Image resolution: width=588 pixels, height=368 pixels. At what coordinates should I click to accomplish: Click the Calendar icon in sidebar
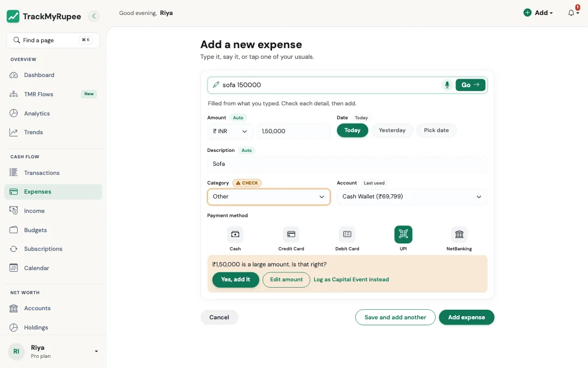[x=13, y=268]
